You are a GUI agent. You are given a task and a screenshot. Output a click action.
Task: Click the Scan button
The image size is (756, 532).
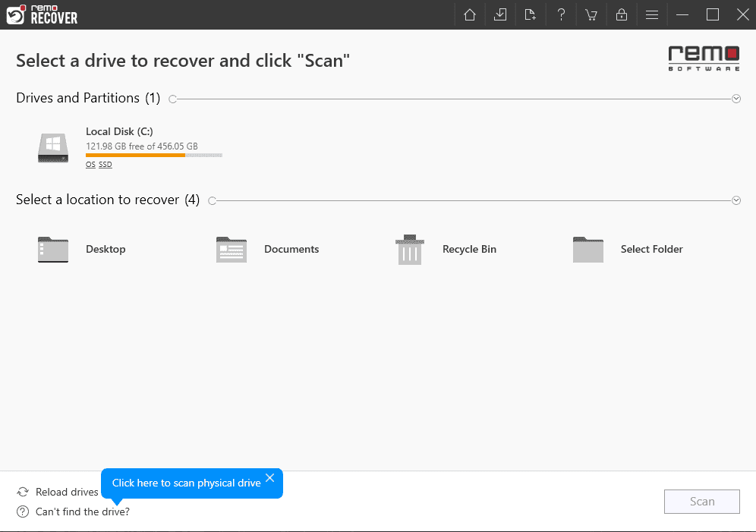(x=702, y=502)
